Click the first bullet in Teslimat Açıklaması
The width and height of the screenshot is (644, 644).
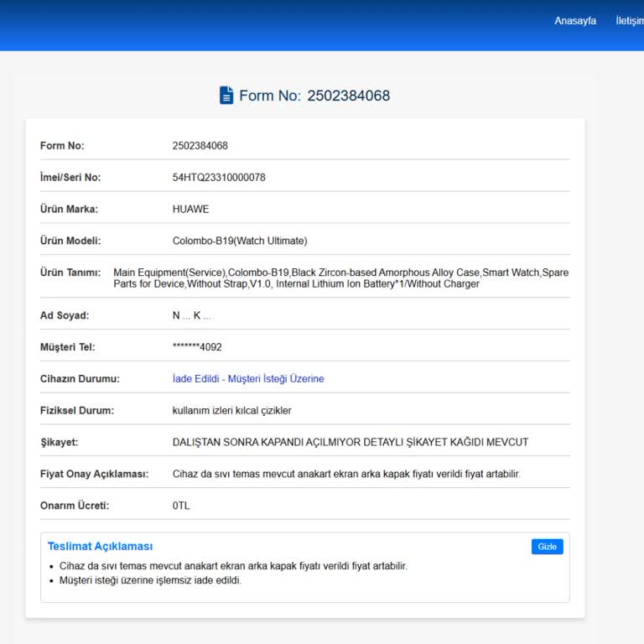(233, 566)
